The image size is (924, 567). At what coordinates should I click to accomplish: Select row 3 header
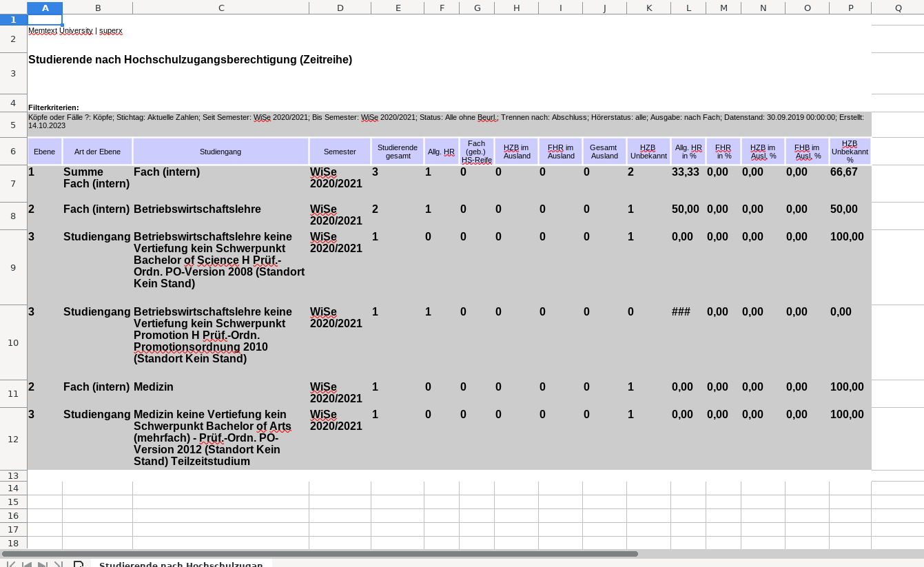13,74
